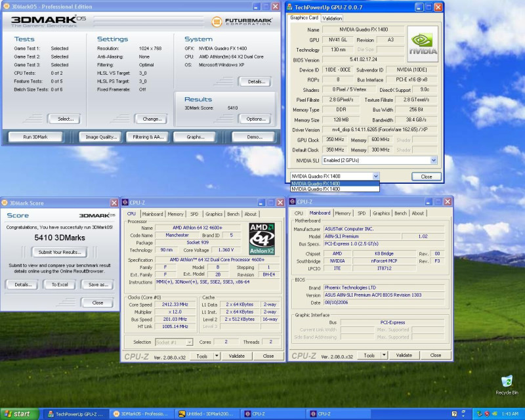Open results Options in 3DMark05
This screenshot has height=420, width=525.
[256, 119]
